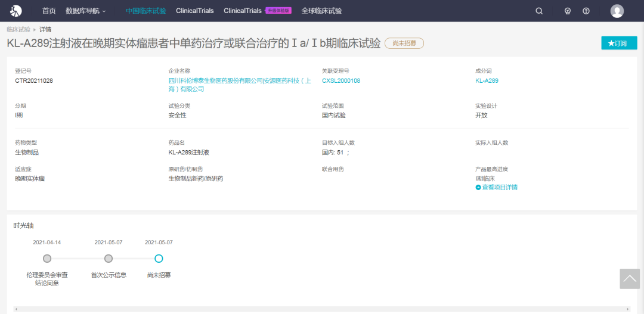Open company link 四川科伦博泰生物医药股份有限公司

[215, 81]
